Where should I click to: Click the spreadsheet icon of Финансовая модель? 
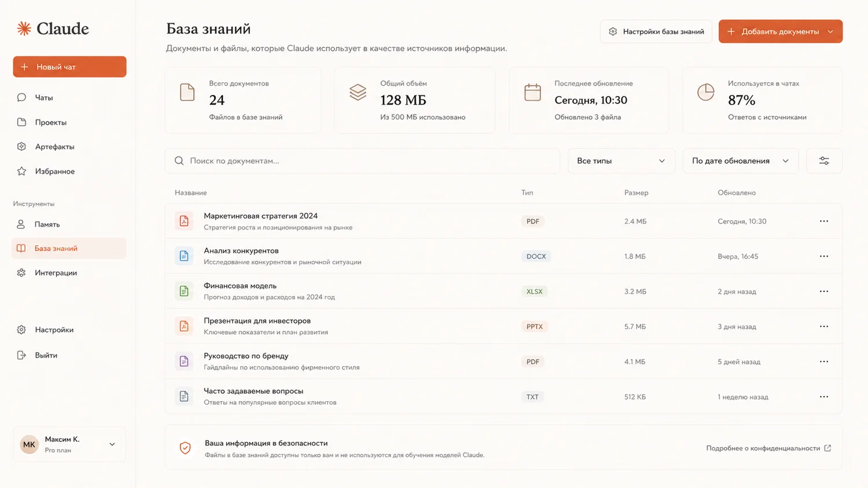(184, 291)
